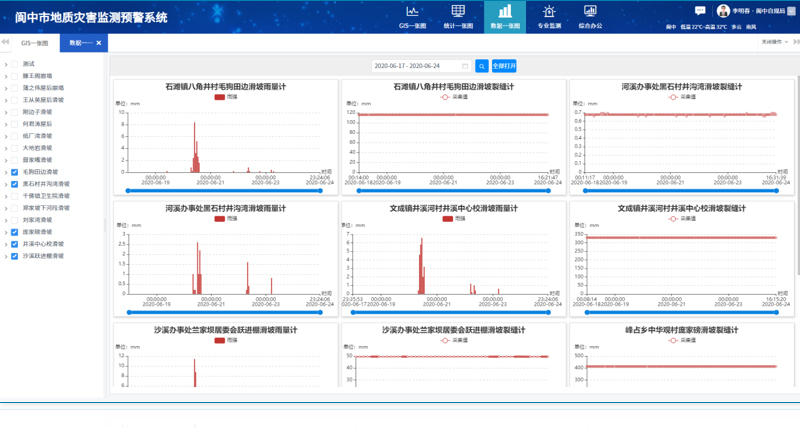Open the 统计一张图 module icon
The image size is (800, 428).
tap(458, 11)
